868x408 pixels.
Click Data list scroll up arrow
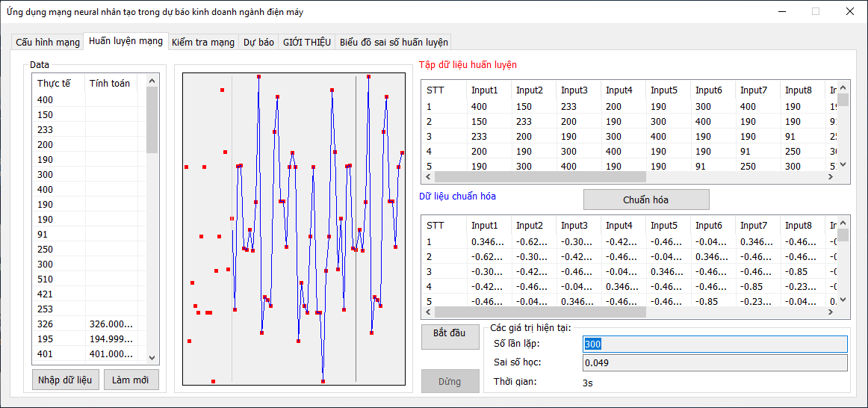click(152, 81)
